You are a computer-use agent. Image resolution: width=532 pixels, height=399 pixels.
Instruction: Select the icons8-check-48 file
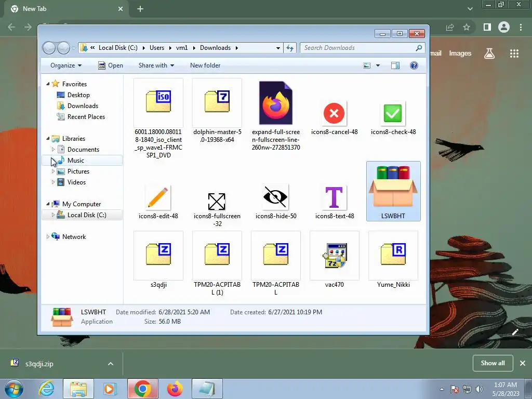tap(393, 117)
